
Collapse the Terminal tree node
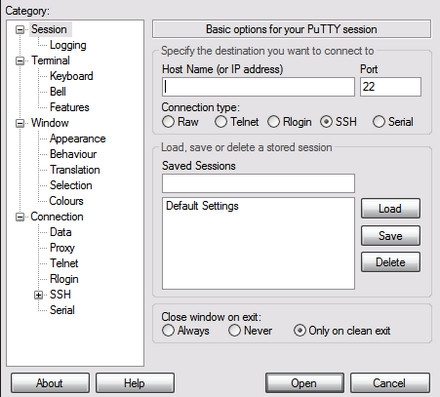pos(20,61)
